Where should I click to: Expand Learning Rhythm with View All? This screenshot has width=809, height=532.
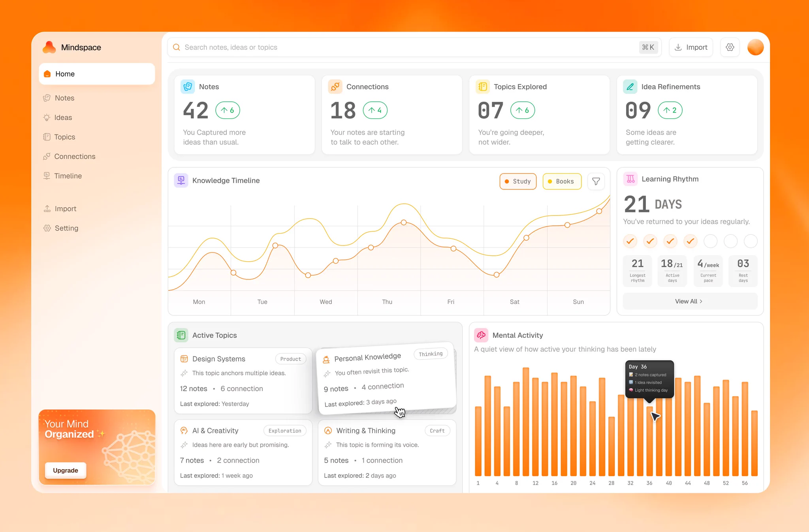(x=690, y=301)
